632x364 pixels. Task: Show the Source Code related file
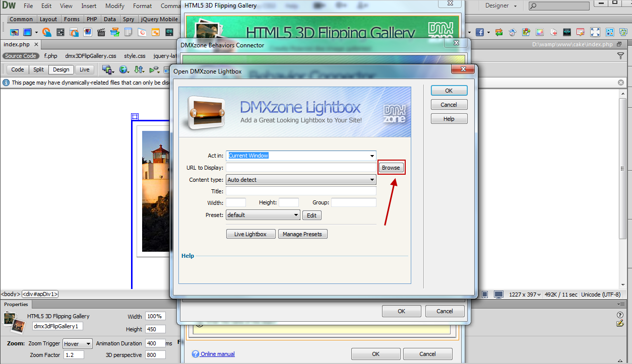click(21, 56)
